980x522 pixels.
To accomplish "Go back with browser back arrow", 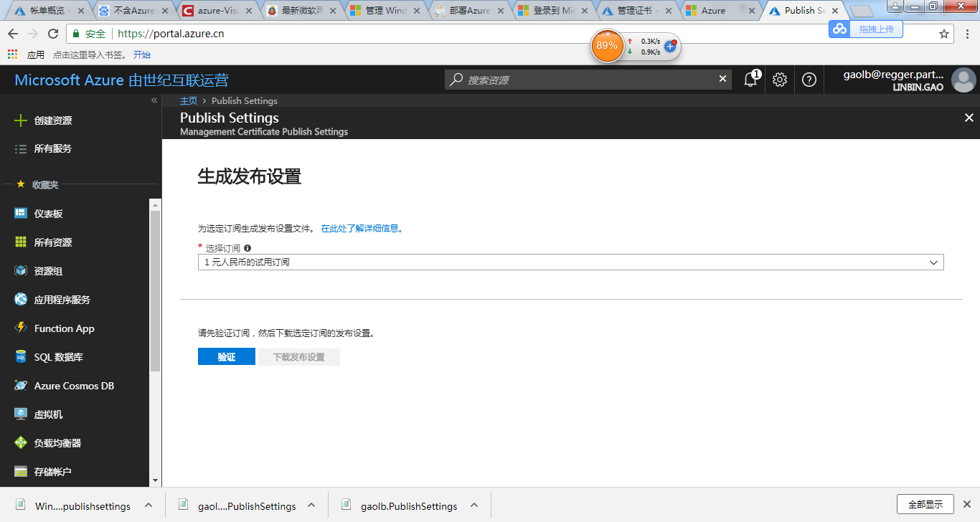I will click(13, 34).
